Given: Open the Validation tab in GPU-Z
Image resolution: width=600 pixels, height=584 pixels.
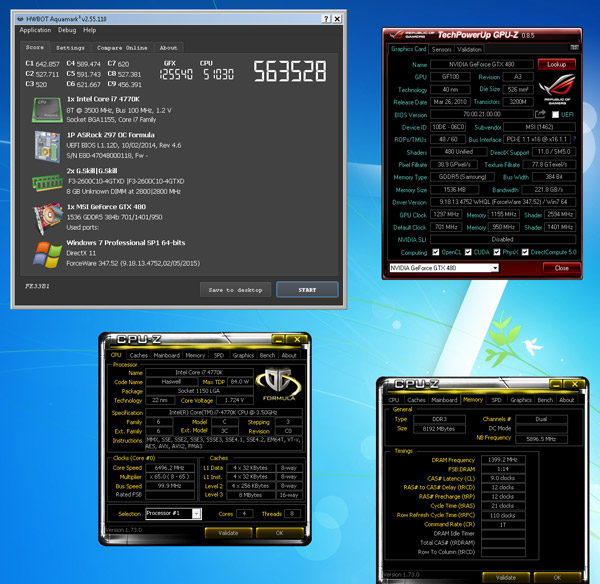Looking at the screenshot, I should (x=469, y=49).
